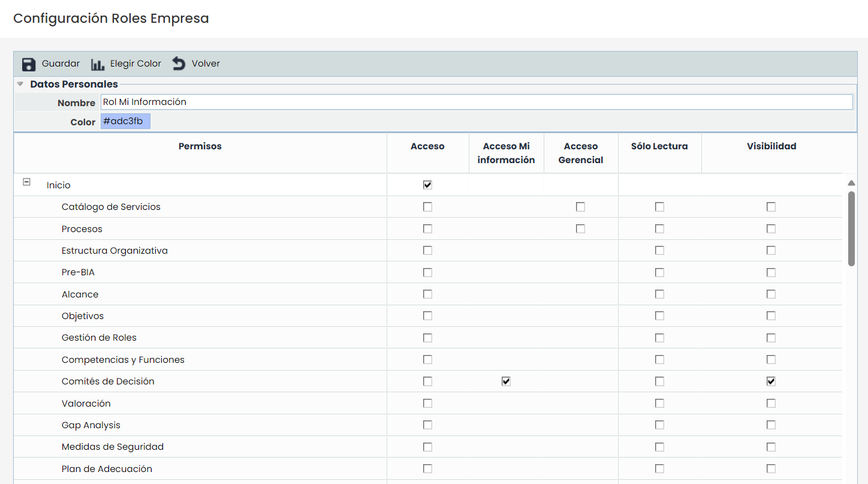Click the Volver back arrow icon
868x484 pixels.
pos(179,64)
